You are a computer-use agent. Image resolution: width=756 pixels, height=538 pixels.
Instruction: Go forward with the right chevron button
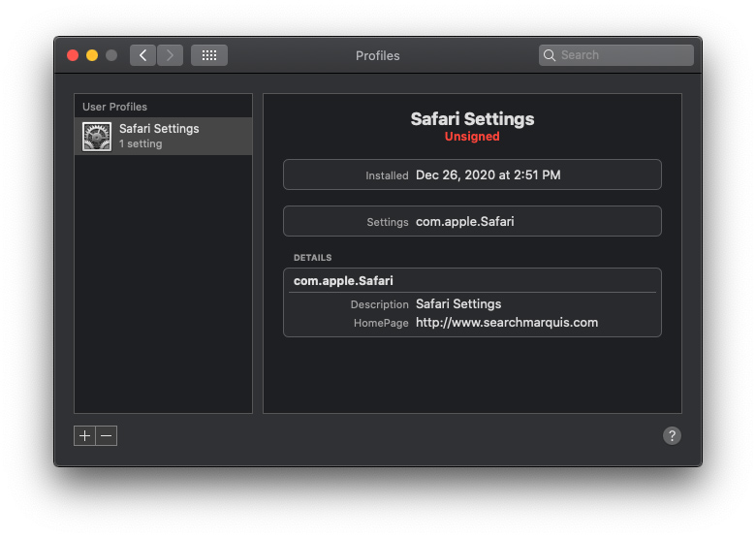coord(170,55)
